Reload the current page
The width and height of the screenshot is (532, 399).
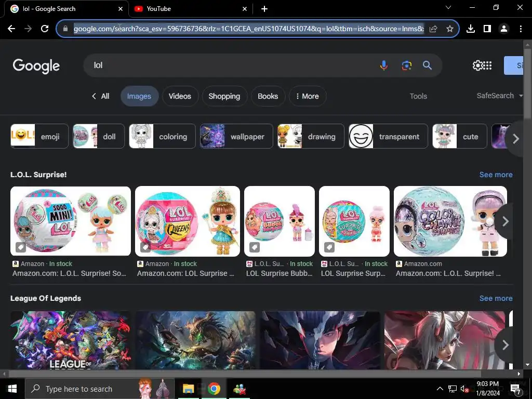pos(45,29)
